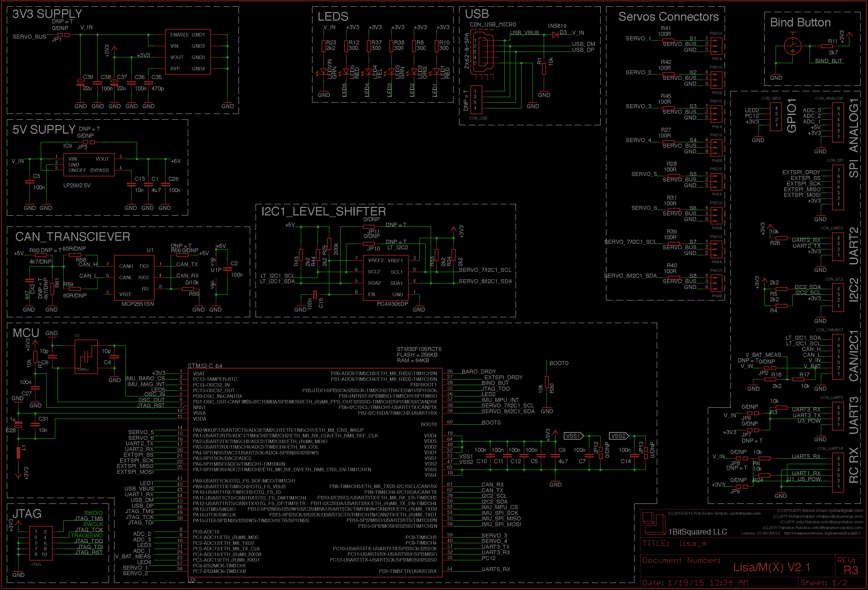The image size is (868, 590).
Task: Click the Lisa/M(X) V2.1 document number
Action: click(772, 567)
